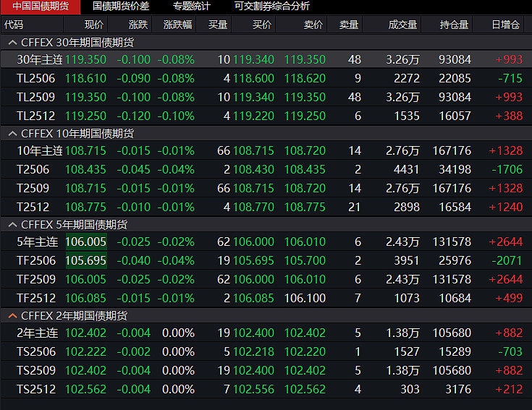Select the TS2506 contract code
The width and height of the screenshot is (532, 410).
click(36, 351)
